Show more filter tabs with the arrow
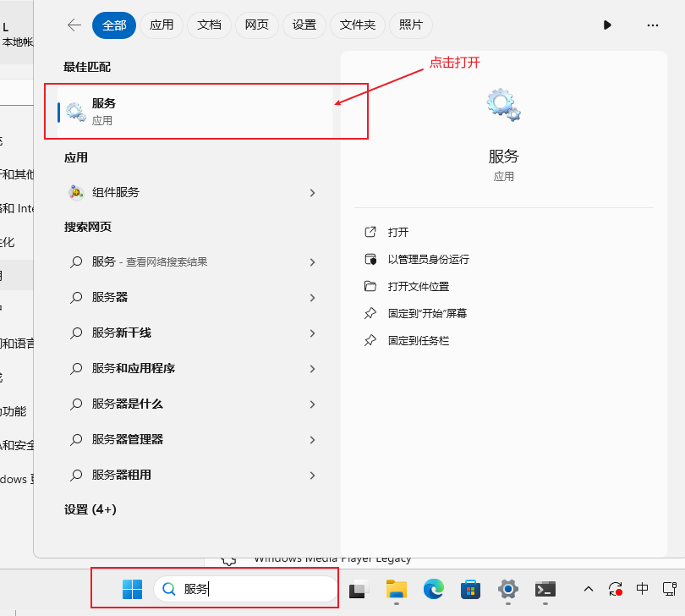 point(607,25)
